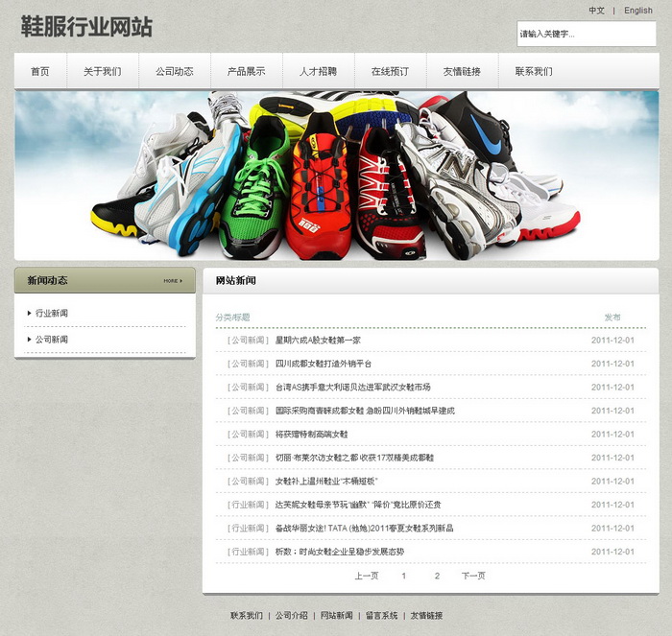Click [行业新闻] tag of 达芙妮女鞋 row
Screen dimensions: 672x636
pos(248,505)
